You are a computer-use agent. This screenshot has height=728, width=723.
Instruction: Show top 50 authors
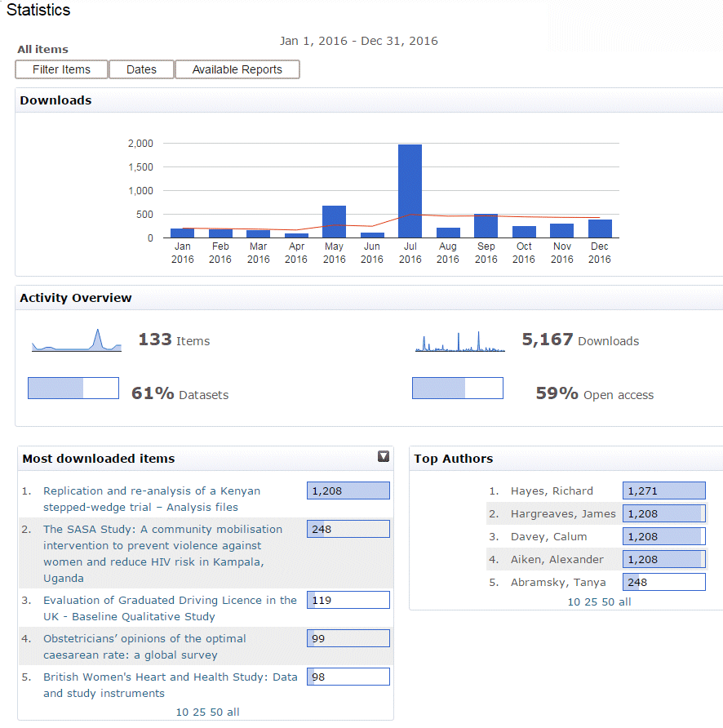[x=606, y=601]
